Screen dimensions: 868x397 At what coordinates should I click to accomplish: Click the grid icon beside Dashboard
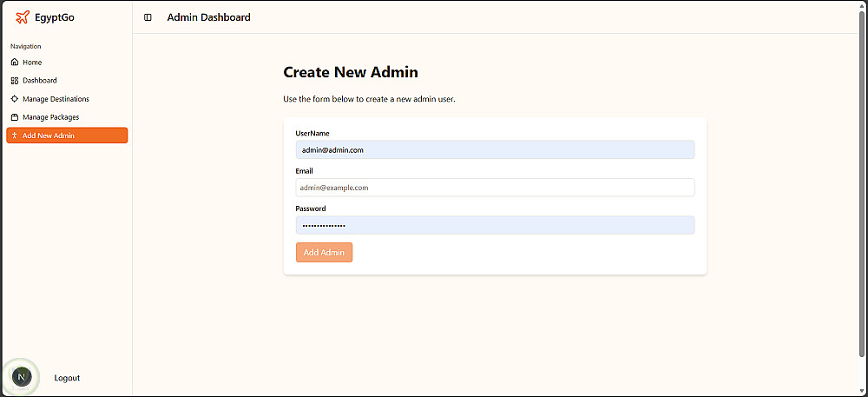(x=15, y=81)
